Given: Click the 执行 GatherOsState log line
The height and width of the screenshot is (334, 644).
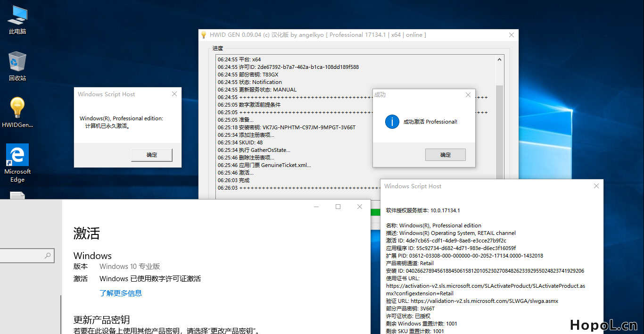Looking at the screenshot, I should 254,150.
